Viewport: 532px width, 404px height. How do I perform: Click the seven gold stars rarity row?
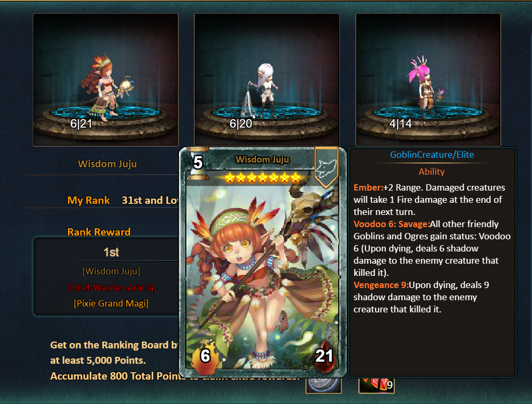[263, 177]
